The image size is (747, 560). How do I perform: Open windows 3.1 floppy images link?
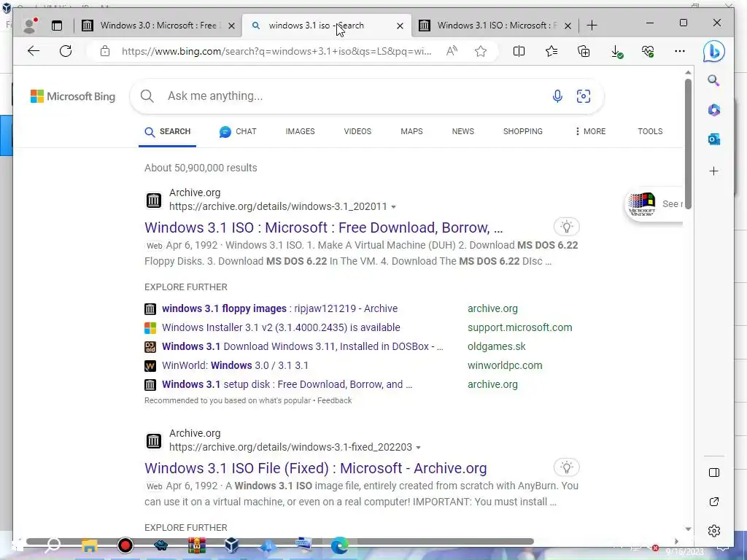(279, 308)
